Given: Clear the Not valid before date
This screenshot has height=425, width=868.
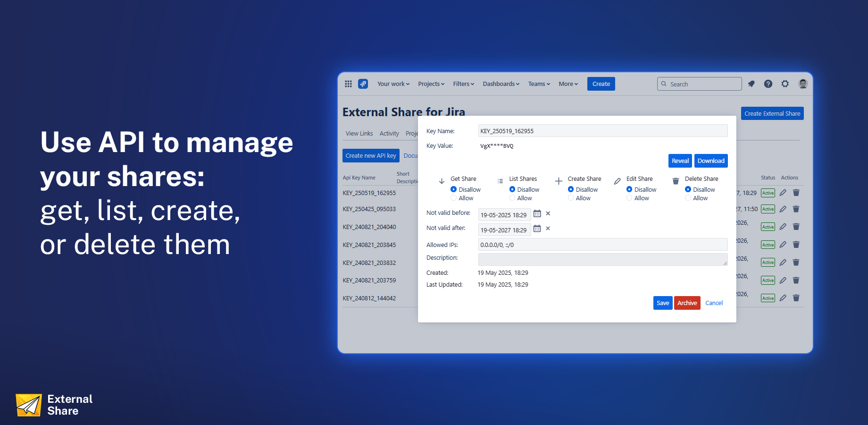Looking at the screenshot, I should pos(548,213).
